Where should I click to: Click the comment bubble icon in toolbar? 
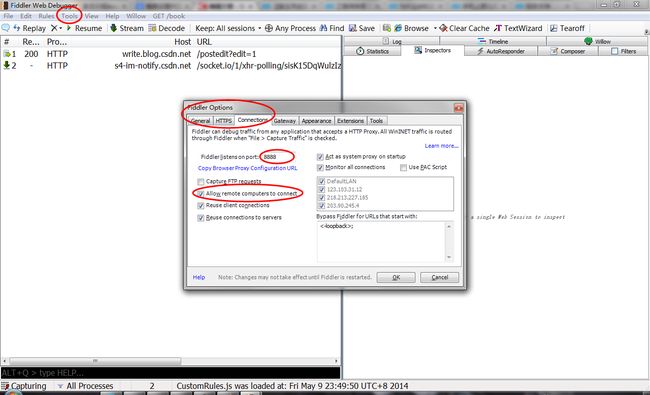pyautogui.click(x=5, y=28)
